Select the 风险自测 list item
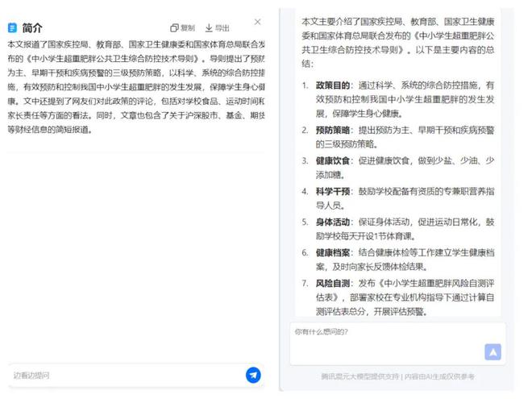Viewport: 532px width, 399px height. pyautogui.click(x=398, y=297)
